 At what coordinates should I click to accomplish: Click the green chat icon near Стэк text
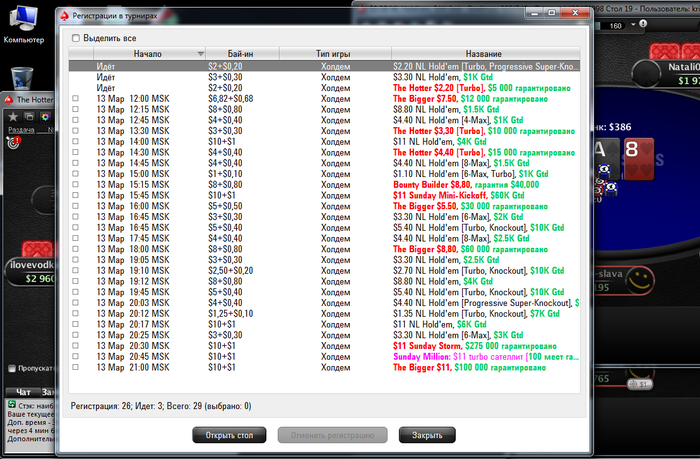12,405
